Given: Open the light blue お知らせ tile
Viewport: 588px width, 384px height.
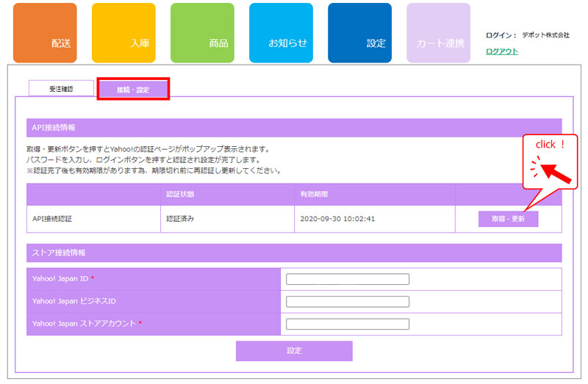Looking at the screenshot, I should 281,33.
